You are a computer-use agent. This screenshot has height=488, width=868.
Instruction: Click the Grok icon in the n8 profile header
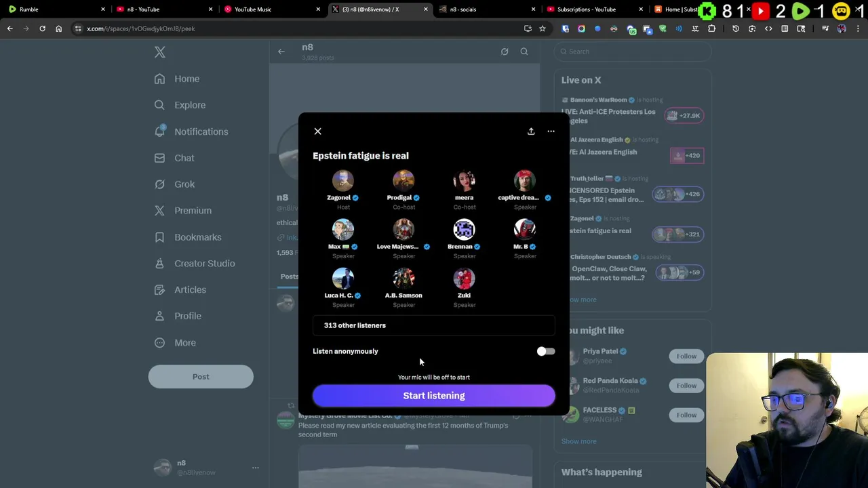[x=505, y=52]
